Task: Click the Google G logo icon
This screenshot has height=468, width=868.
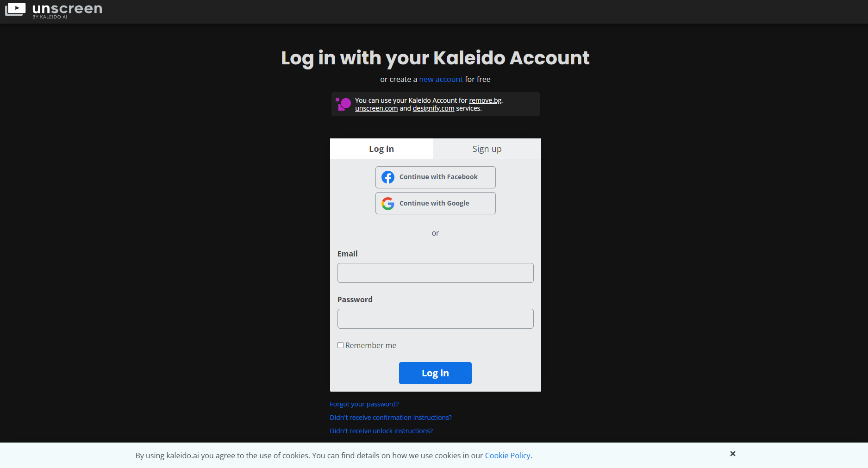Action: tap(388, 204)
